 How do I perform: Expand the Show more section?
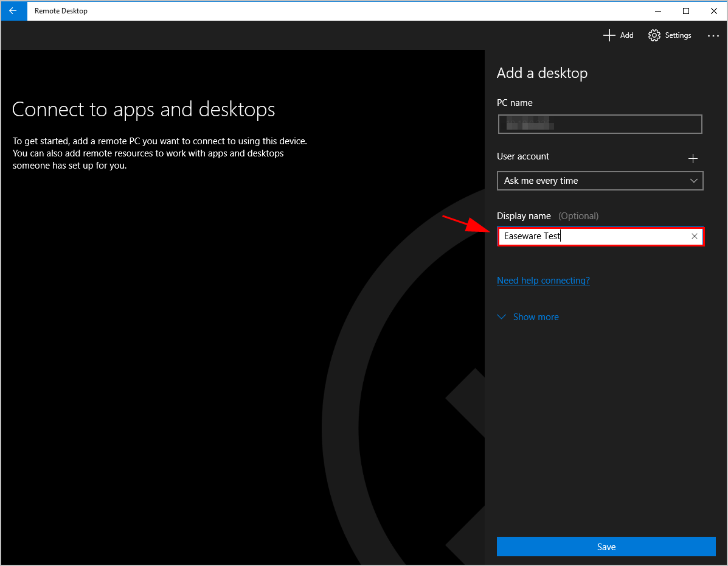click(x=535, y=316)
